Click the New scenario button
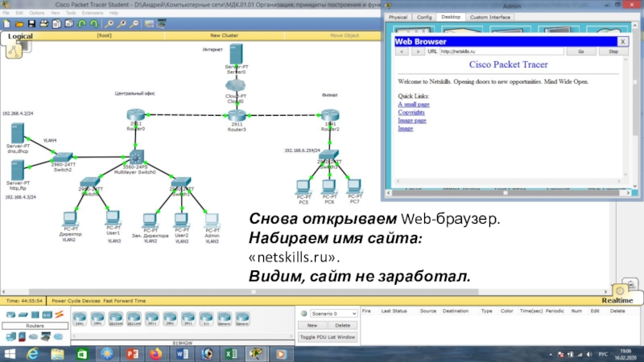 (312, 325)
